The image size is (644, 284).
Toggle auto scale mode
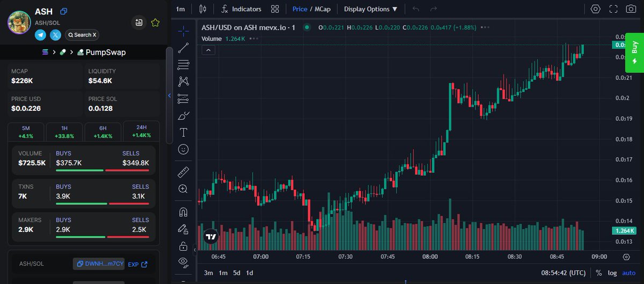point(628,273)
